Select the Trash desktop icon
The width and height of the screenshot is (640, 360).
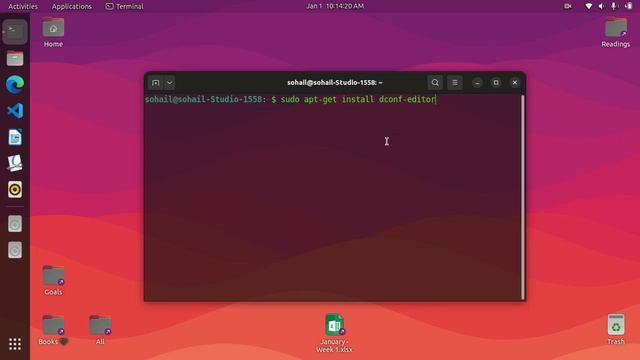(616, 329)
